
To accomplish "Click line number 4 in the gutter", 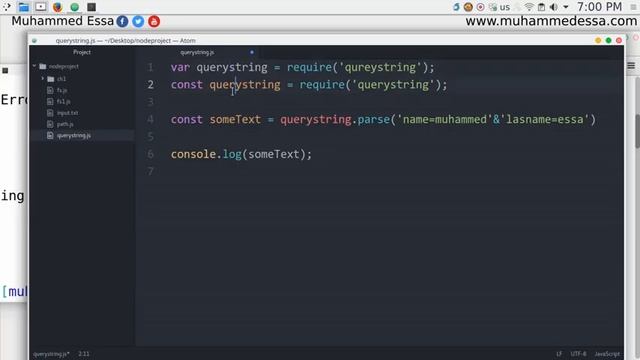I will [x=150, y=119].
